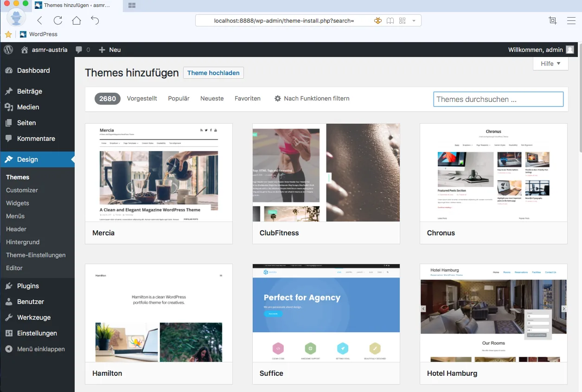Viewport: 582px width, 392px height.
Task: Switch to the Populär tab
Action: click(x=179, y=99)
